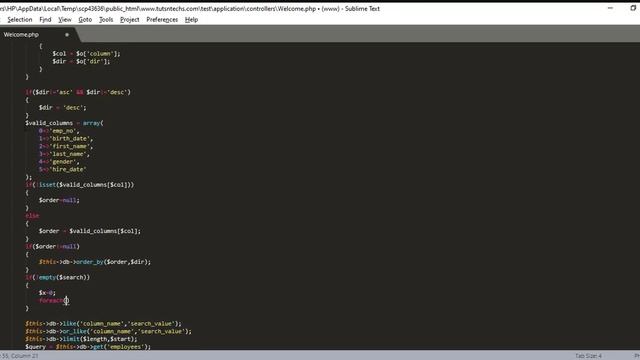Click the isset($valid_columns[$col]) line

point(80,185)
